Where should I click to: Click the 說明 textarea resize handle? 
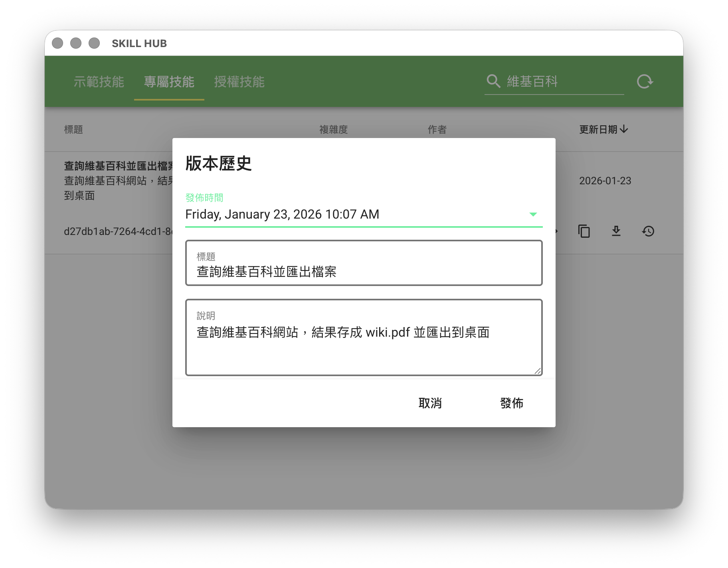point(538,371)
